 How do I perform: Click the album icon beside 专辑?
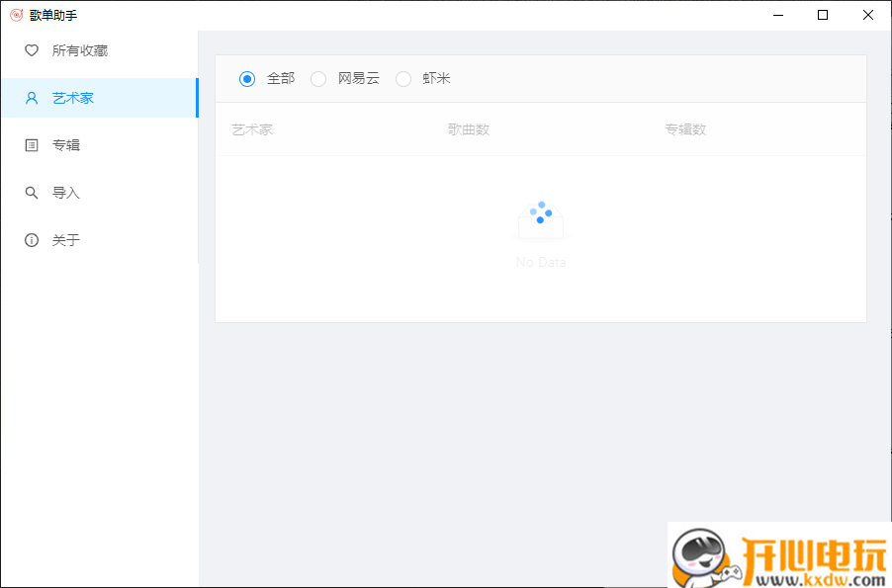(31, 144)
